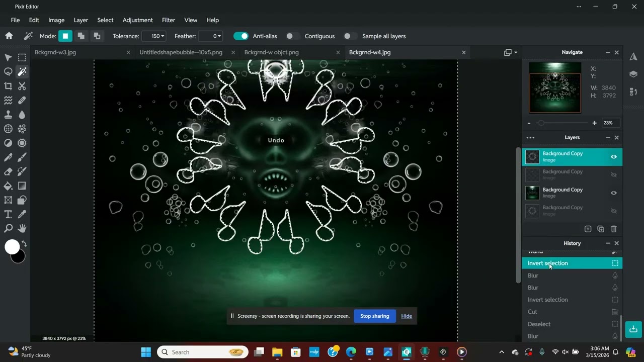Screen dimensions: 644x362
Task: Enable Sample all layers toggle
Action: pyautogui.click(x=350, y=36)
